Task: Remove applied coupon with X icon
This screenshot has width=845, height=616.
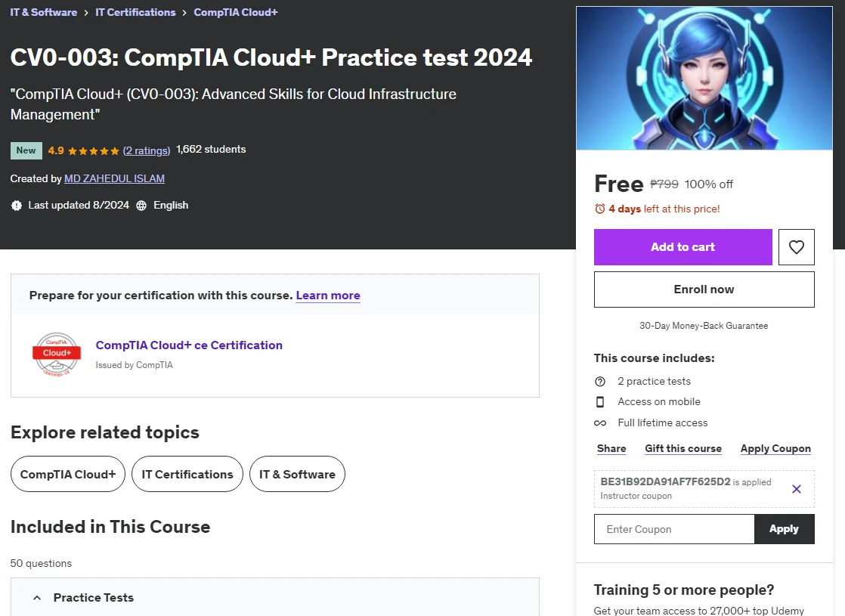Action: 796,489
